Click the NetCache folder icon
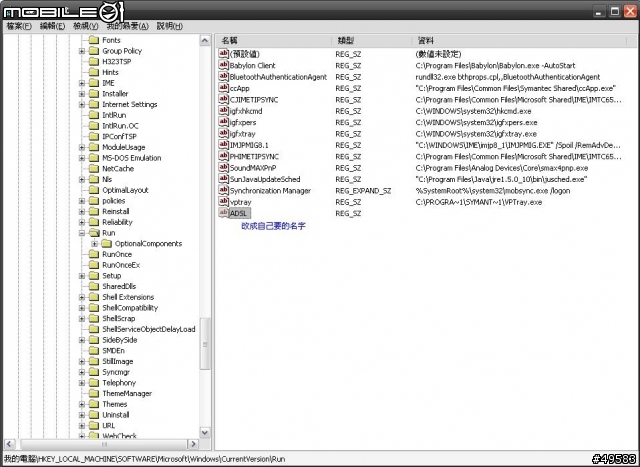The height and width of the screenshot is (467, 640). click(x=94, y=169)
